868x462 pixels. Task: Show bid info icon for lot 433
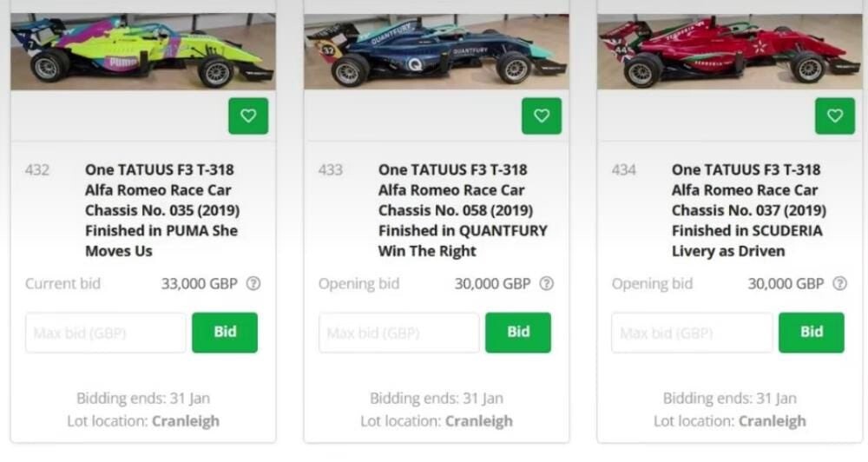(546, 284)
